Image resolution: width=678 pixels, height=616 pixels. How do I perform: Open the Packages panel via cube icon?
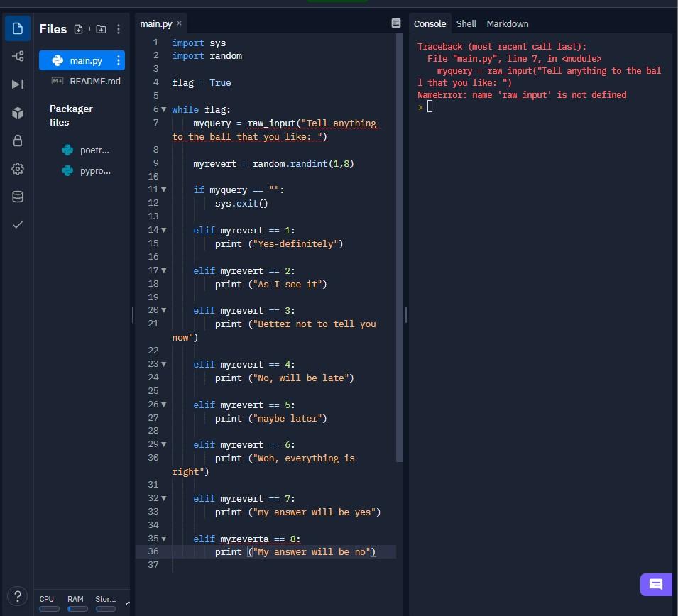(x=18, y=112)
